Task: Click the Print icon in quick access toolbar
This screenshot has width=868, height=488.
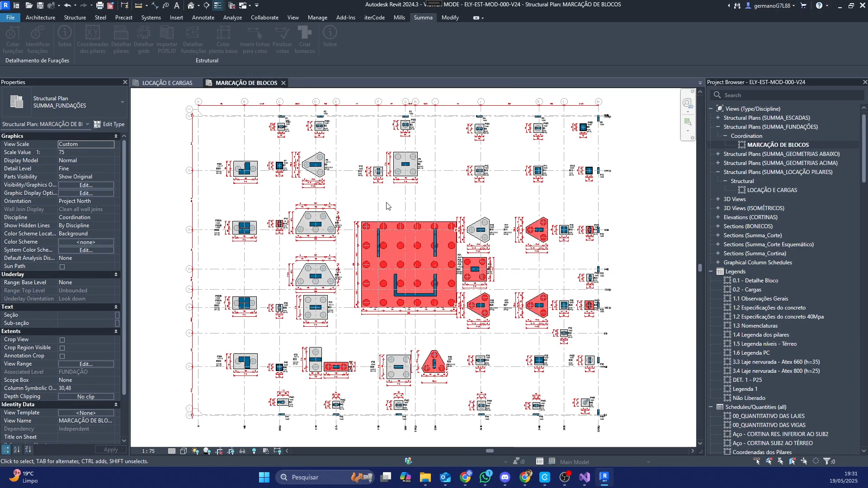Action: click(x=99, y=5)
